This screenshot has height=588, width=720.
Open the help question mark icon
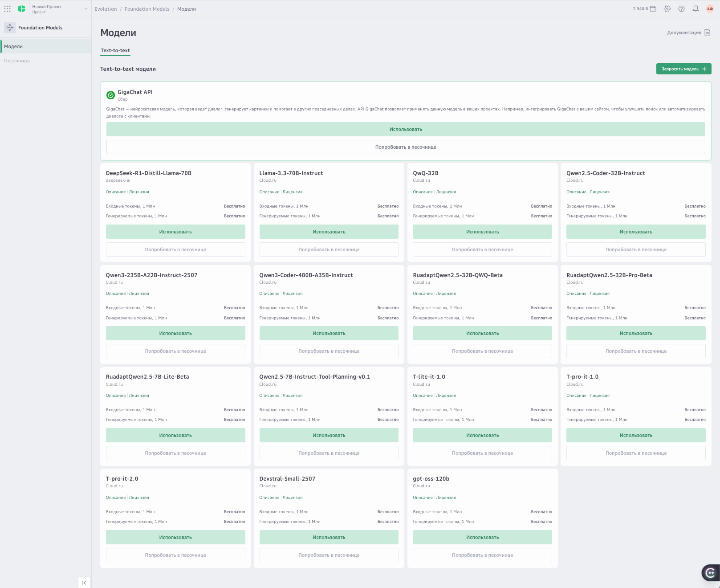pyautogui.click(x=681, y=9)
